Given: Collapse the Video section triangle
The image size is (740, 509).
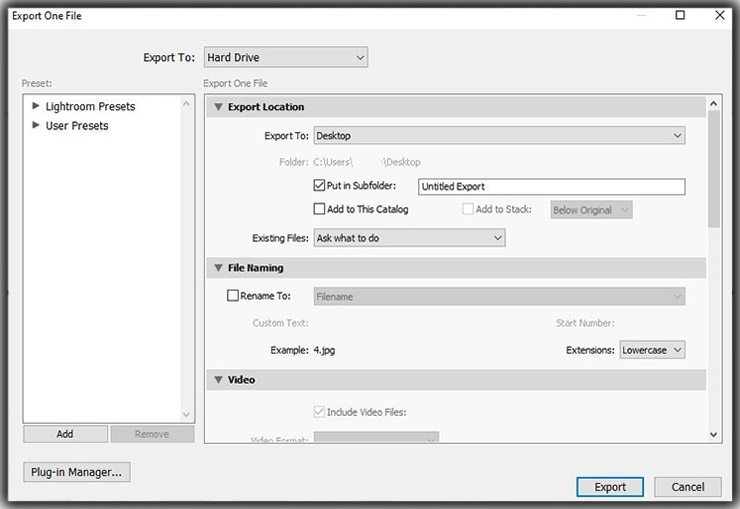Looking at the screenshot, I should 218,380.
